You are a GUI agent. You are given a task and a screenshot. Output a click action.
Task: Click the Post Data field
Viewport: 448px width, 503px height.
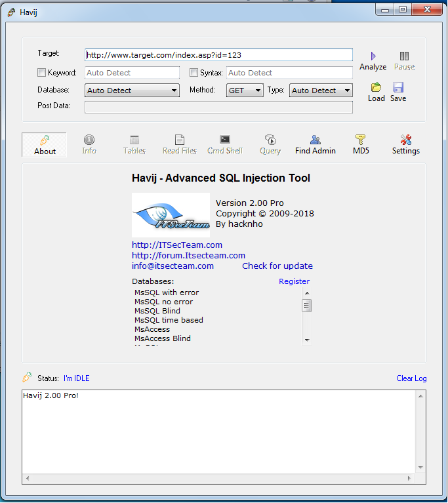(218, 107)
